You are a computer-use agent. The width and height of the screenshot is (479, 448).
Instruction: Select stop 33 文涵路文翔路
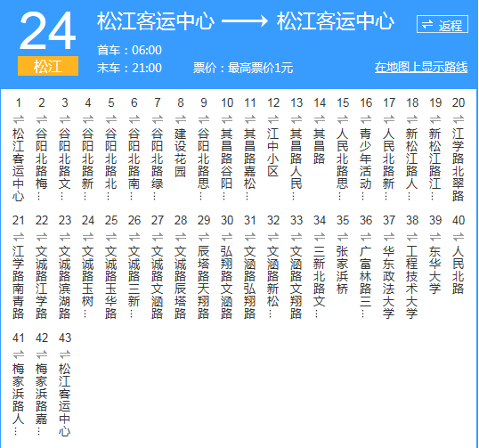click(x=296, y=282)
